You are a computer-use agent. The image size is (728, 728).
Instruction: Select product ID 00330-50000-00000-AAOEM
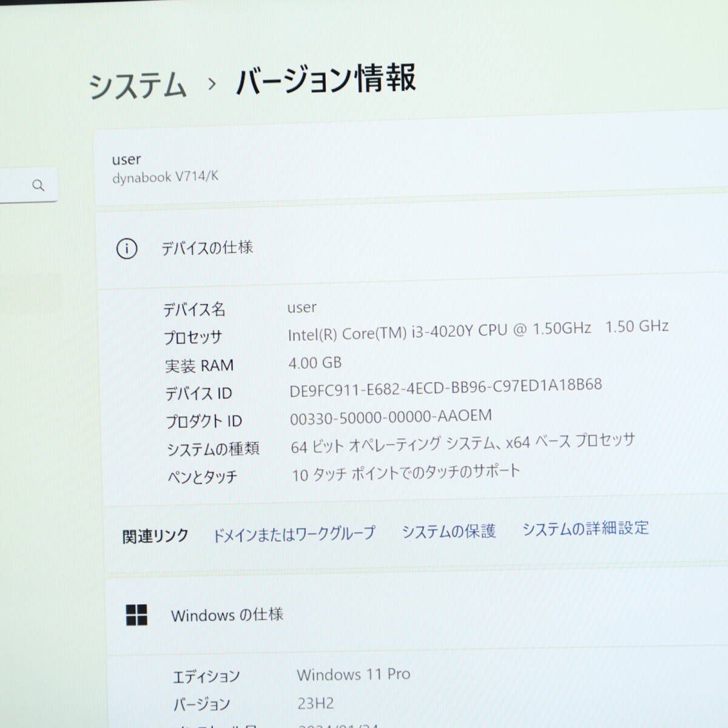click(x=391, y=417)
